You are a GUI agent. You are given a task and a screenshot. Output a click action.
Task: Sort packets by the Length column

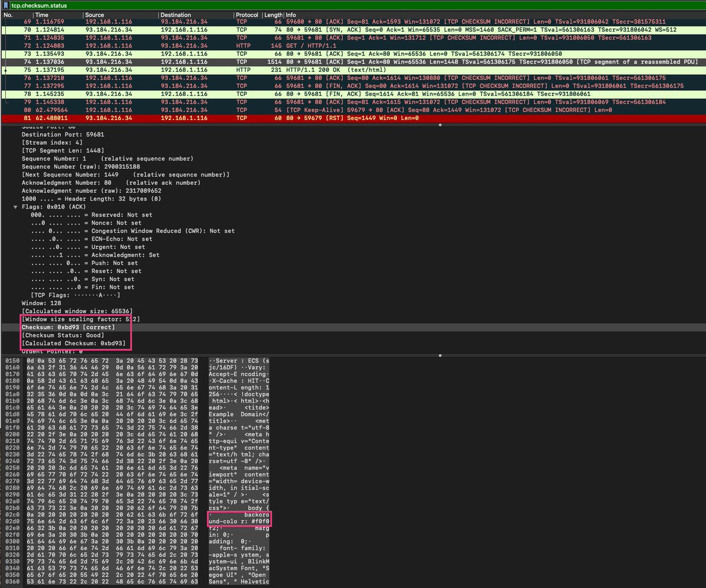click(x=272, y=15)
